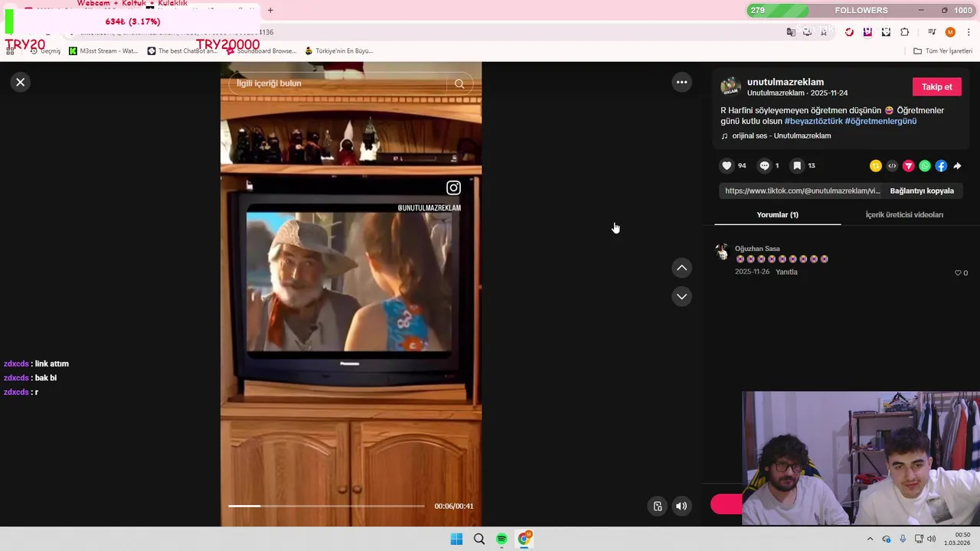980x551 pixels.
Task: Select the 'Yorumlar (1)' tab
Action: 777,214
